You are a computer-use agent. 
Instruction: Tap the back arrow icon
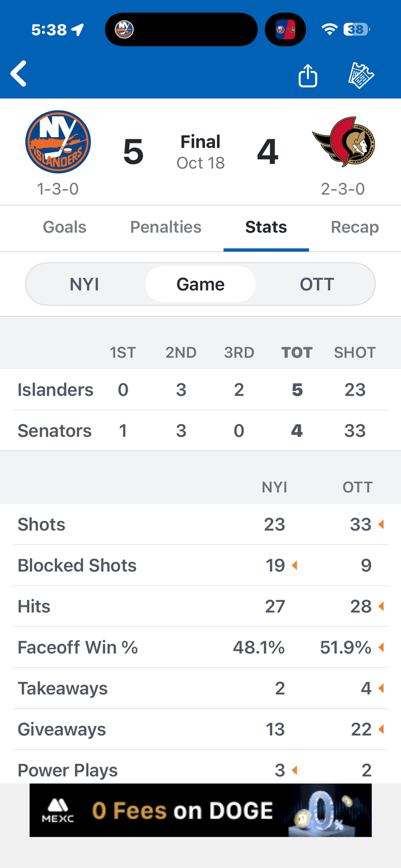coord(19,74)
